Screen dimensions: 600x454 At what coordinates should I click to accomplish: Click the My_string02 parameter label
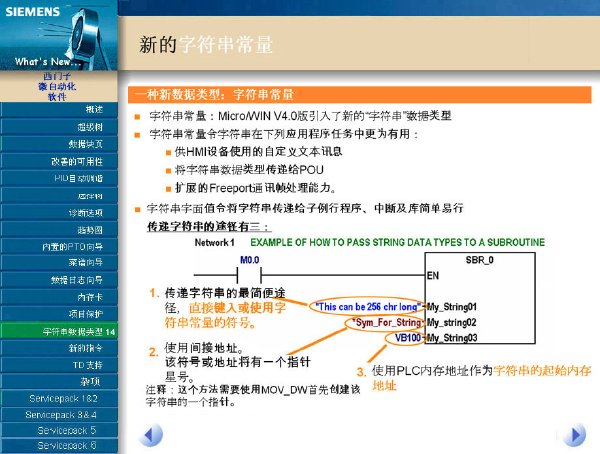pos(452,323)
